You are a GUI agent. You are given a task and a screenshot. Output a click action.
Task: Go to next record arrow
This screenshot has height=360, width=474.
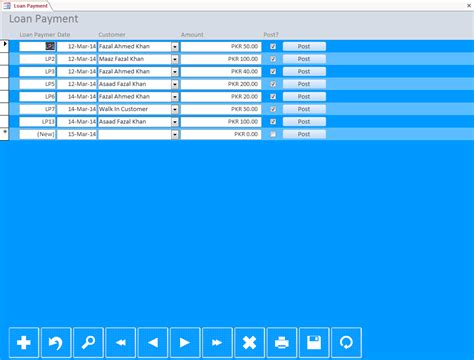(x=185, y=342)
